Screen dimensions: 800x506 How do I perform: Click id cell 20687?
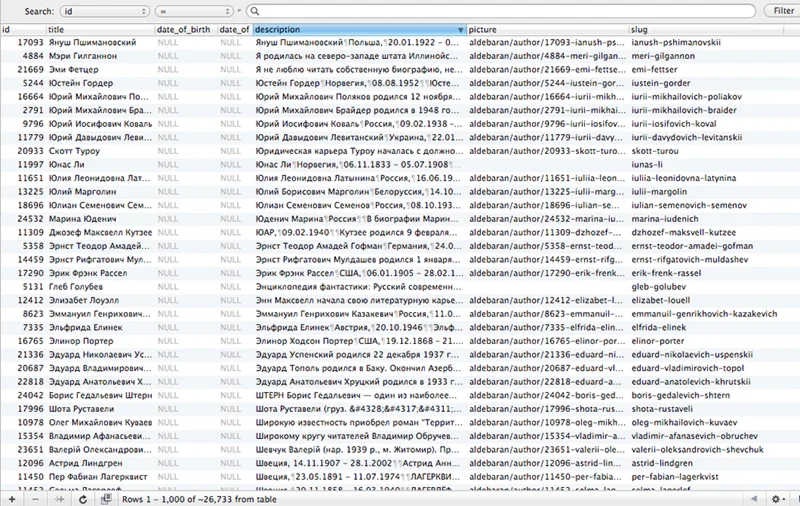coord(31,368)
